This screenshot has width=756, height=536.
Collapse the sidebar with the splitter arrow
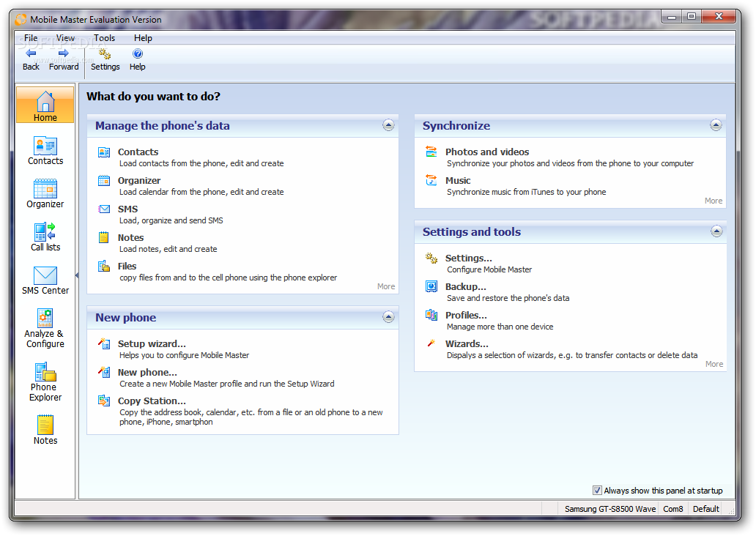pos(77,275)
